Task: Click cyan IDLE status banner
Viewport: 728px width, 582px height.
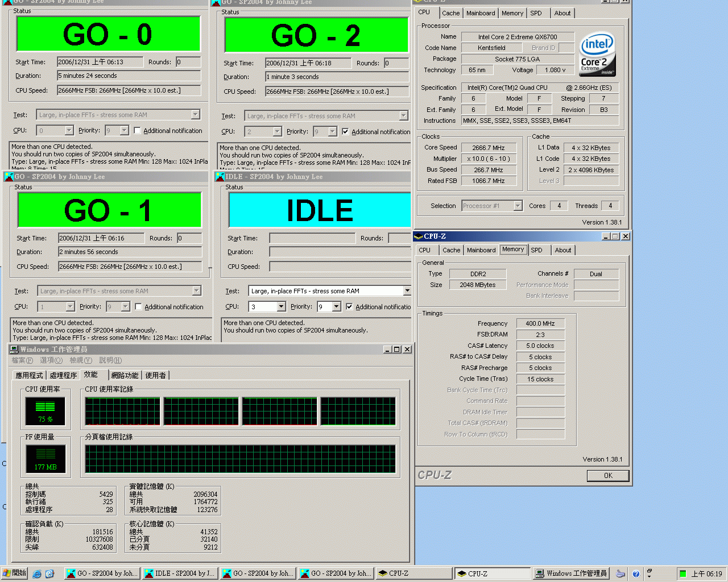Action: coord(320,210)
